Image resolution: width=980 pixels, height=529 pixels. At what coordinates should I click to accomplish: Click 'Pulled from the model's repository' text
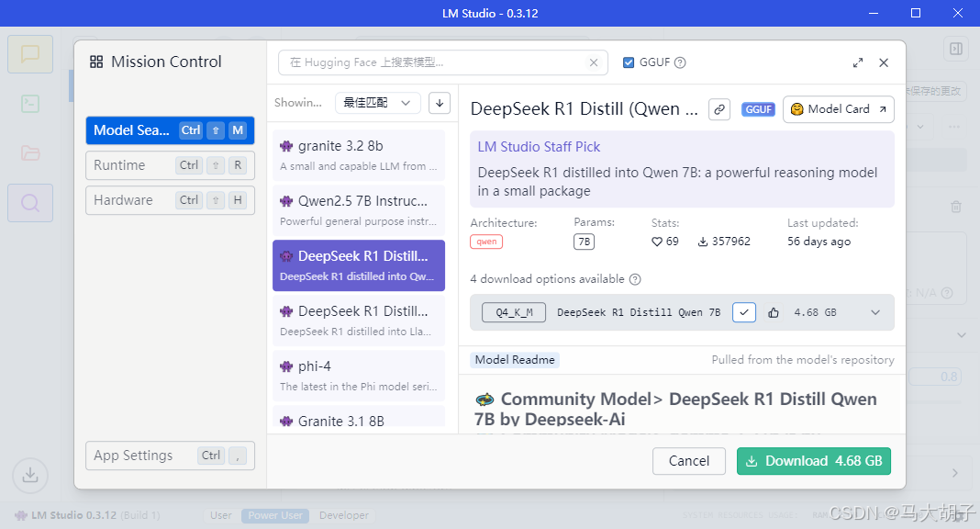(803, 360)
